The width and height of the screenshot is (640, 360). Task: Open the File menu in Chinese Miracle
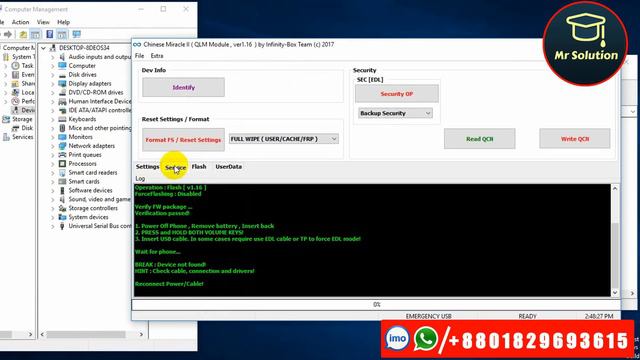[139, 56]
